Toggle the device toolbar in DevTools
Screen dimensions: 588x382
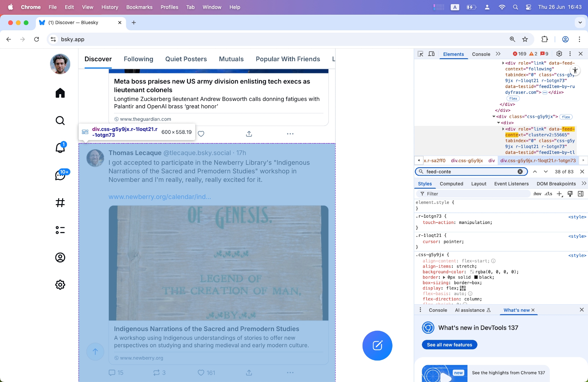coord(431,54)
